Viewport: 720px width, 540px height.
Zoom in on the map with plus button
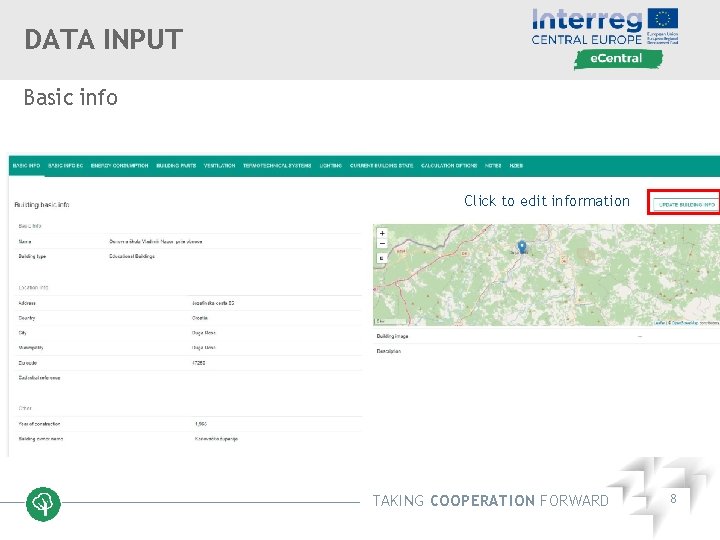382,233
